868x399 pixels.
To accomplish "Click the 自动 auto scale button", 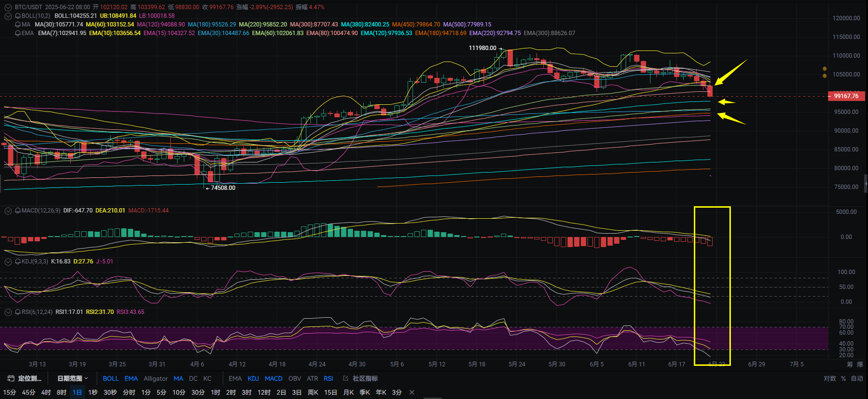I will pyautogui.click(x=857, y=378).
